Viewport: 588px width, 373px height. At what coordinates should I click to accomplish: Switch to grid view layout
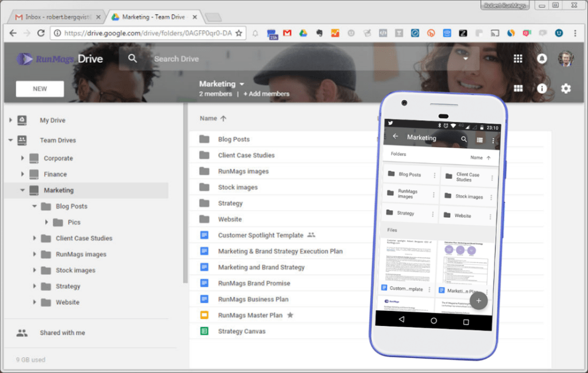(518, 88)
